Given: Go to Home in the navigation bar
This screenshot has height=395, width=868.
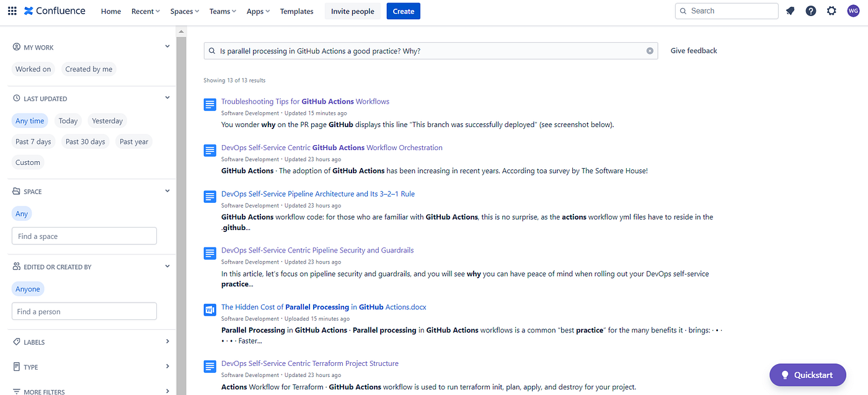Looking at the screenshot, I should [110, 11].
